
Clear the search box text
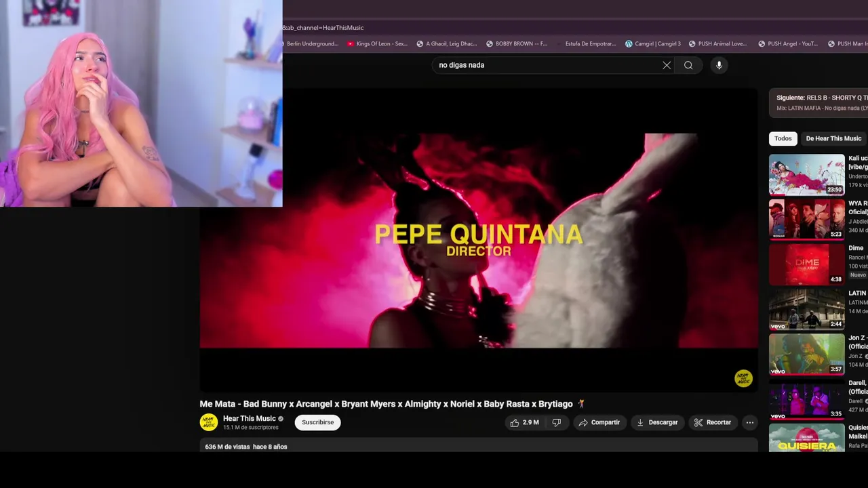click(x=667, y=65)
